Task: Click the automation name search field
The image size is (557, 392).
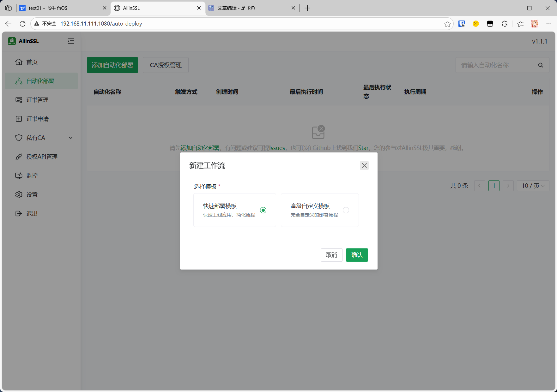Action: [496, 65]
